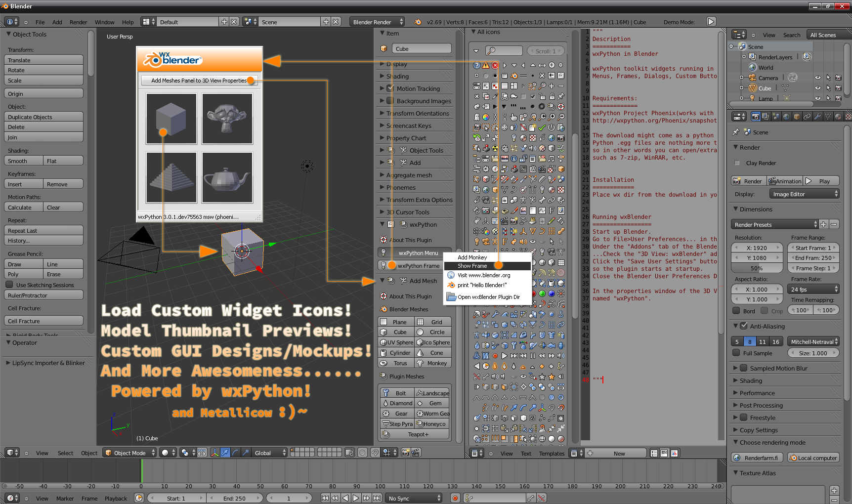Select the translate manipulator arrow icon
The image size is (852, 504).
(225, 453)
